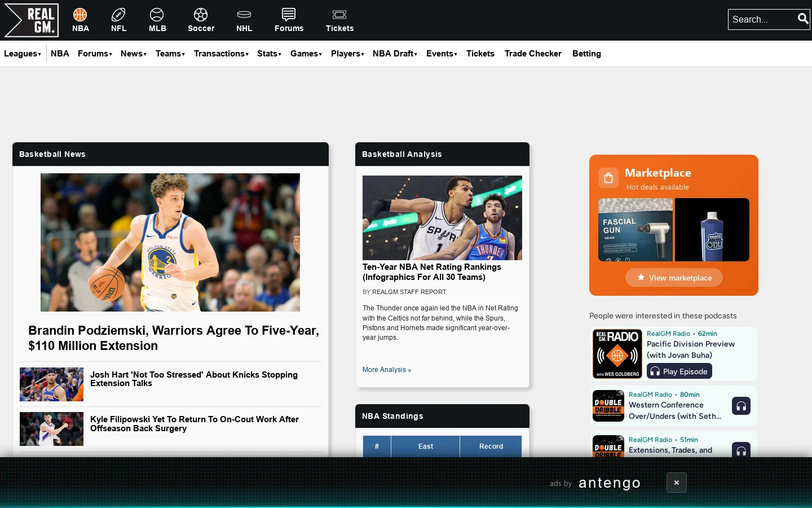Open the More Analysis link

(x=387, y=370)
